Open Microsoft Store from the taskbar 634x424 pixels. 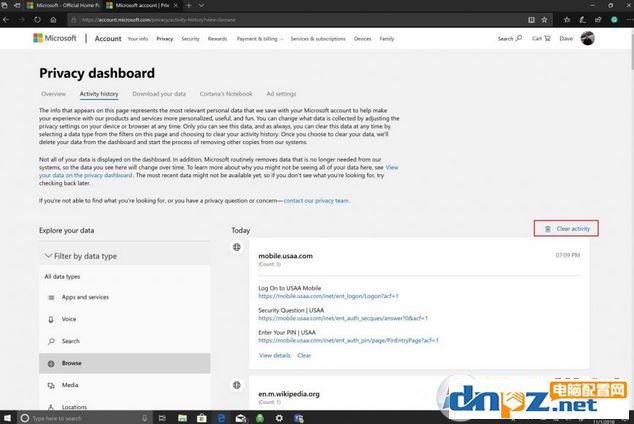[x=201, y=418]
